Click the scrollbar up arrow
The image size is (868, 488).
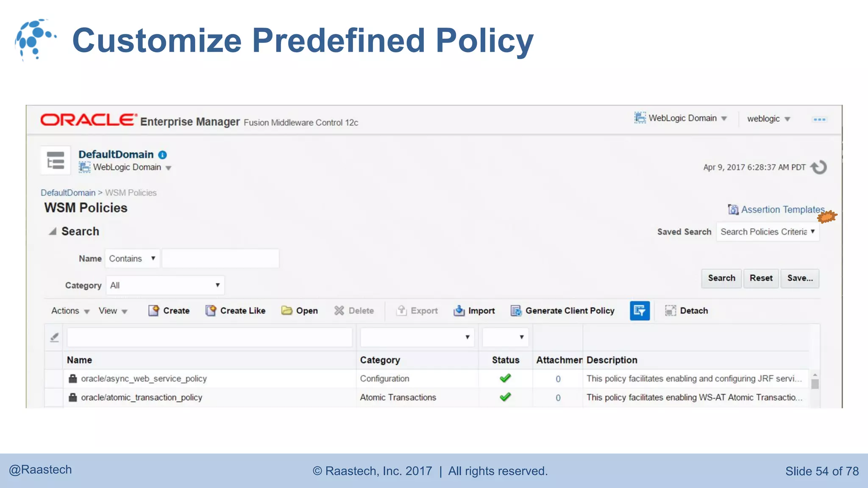click(x=815, y=375)
